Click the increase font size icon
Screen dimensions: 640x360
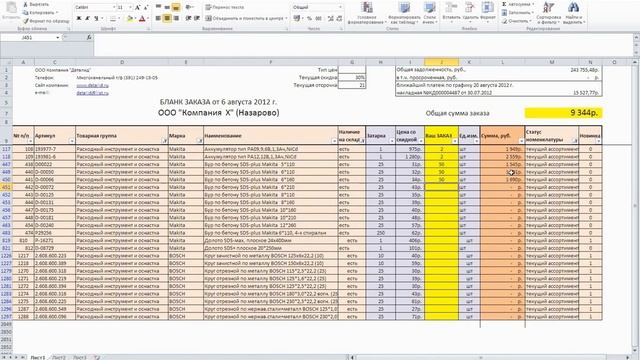click(x=138, y=8)
